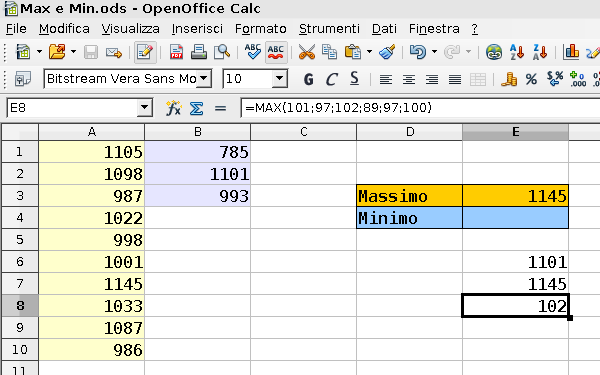Click the Open file folder icon
Image resolution: width=600 pixels, height=375 pixels.
click(x=57, y=52)
